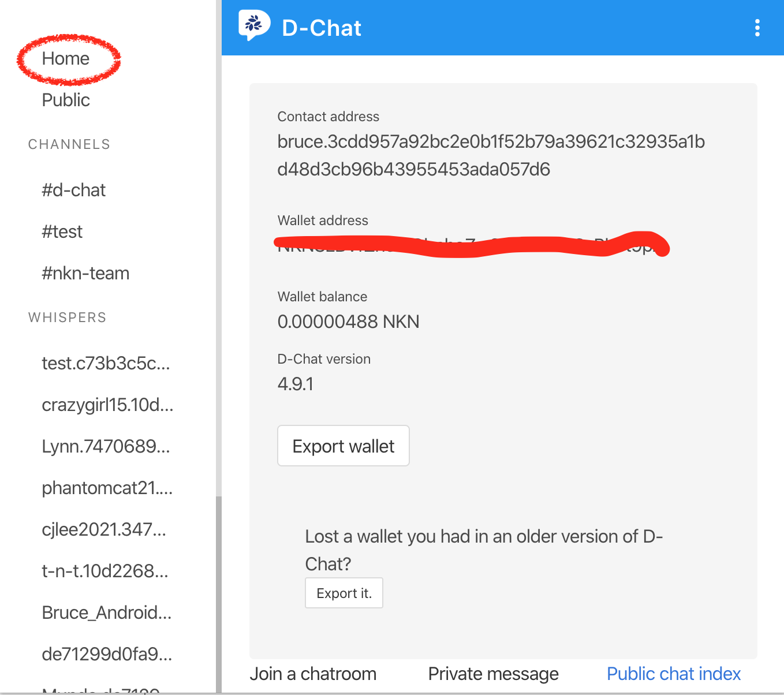Open the #d-chat channel
784x695 pixels.
(x=73, y=190)
